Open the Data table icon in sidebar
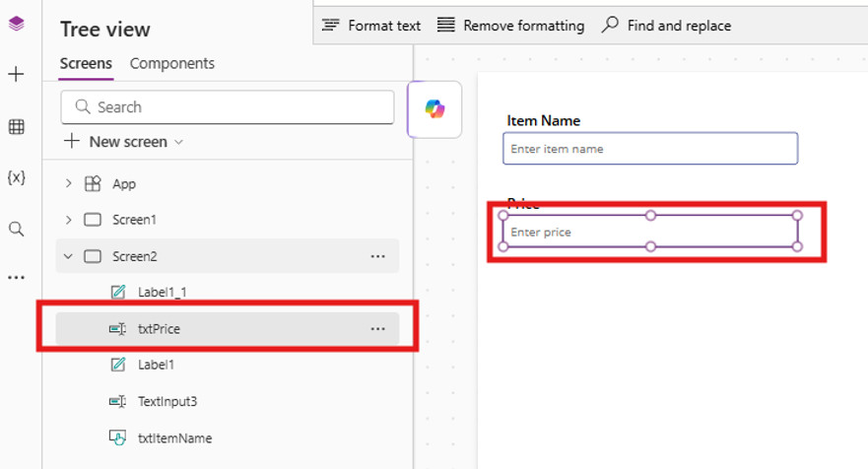This screenshot has width=868, height=469. click(x=16, y=126)
